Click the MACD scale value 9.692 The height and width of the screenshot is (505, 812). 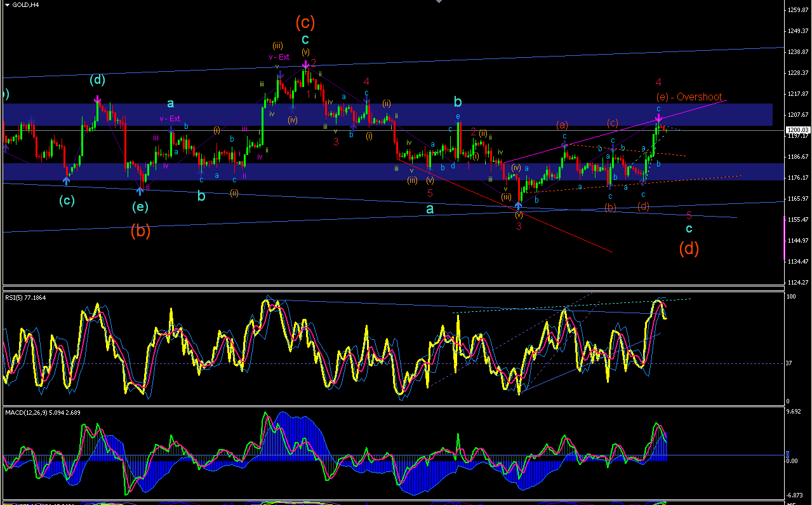[x=793, y=412]
